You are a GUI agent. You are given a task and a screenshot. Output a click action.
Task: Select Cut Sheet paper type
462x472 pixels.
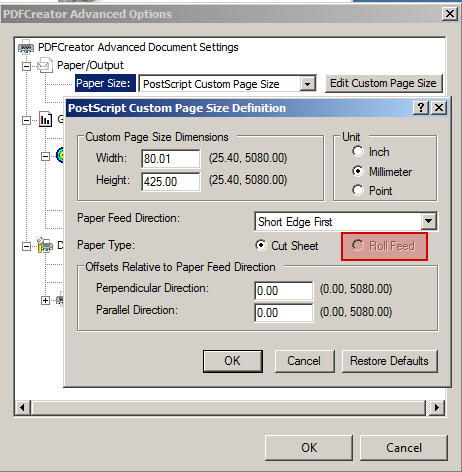(x=261, y=245)
